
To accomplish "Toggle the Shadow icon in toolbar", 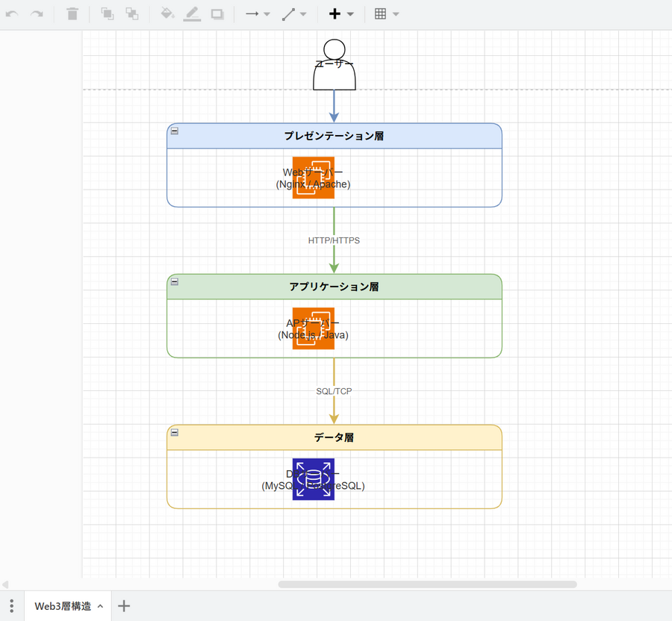I will [x=217, y=14].
